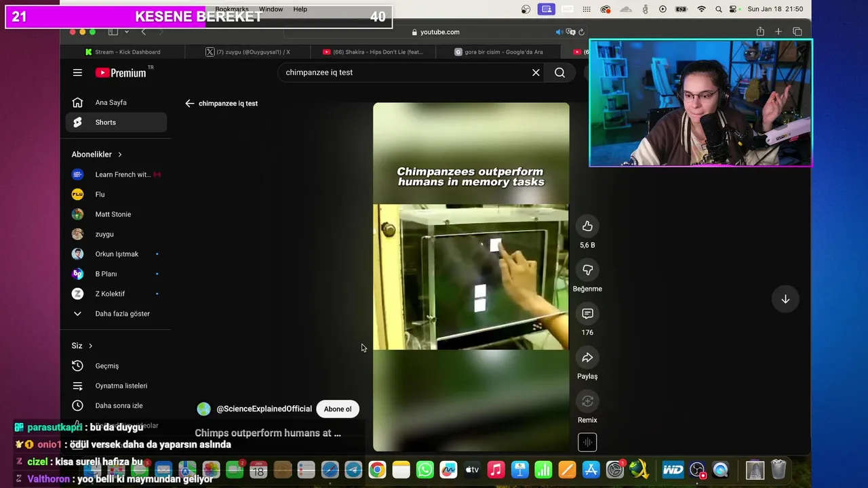
Task: Open the Window menu
Action: (x=271, y=9)
